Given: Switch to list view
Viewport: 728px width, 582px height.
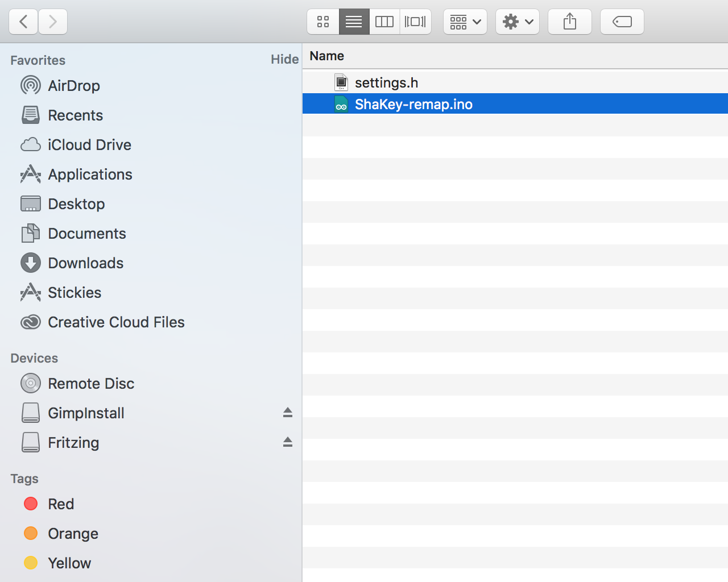Looking at the screenshot, I should [354, 22].
